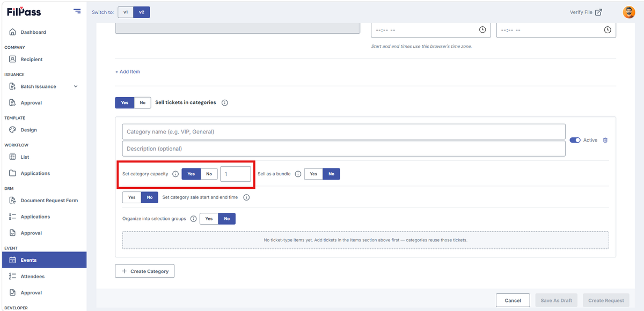
Task: Click the Attendees list icon
Action: coord(13,277)
